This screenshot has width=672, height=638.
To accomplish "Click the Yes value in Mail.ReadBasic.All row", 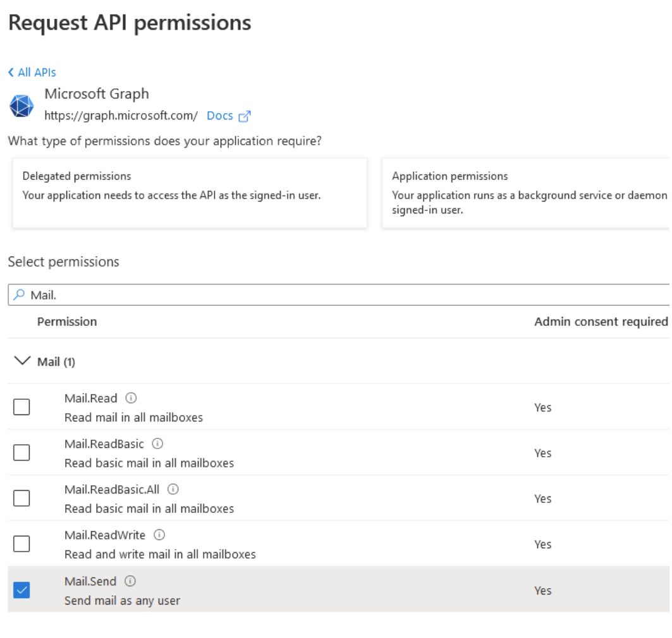I will 542,499.
